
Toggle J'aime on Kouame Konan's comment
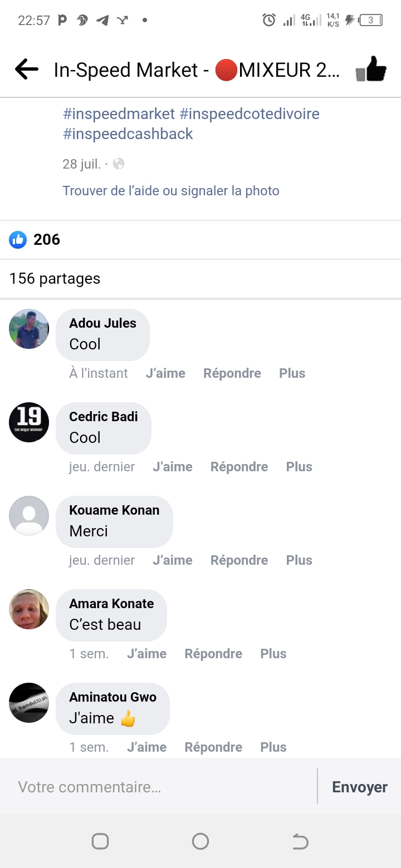173,560
